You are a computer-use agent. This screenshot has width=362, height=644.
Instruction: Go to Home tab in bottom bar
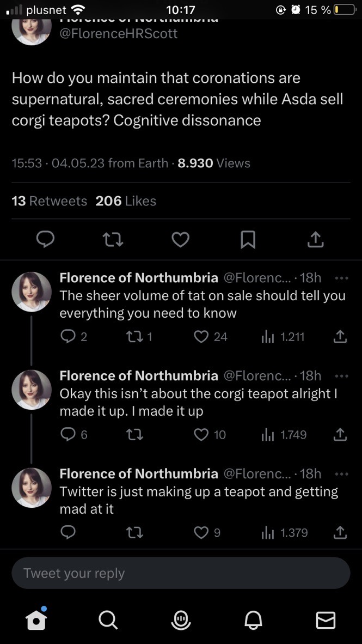pos(36,619)
